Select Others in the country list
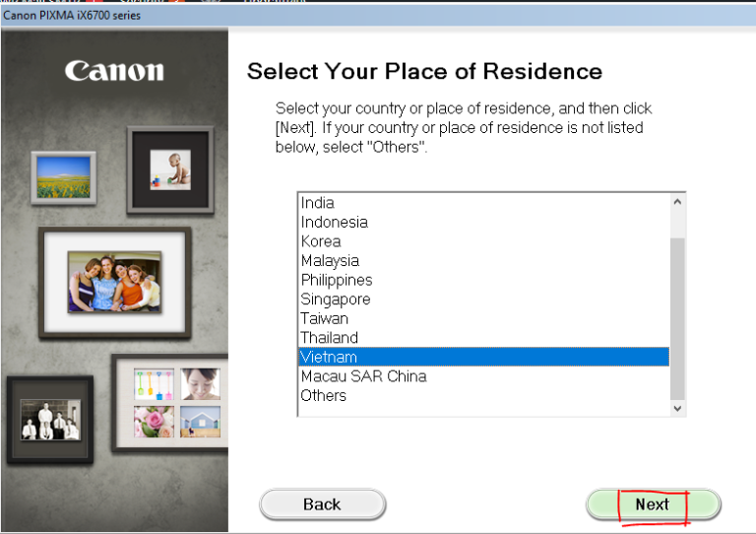The width and height of the screenshot is (756, 534). coord(324,395)
